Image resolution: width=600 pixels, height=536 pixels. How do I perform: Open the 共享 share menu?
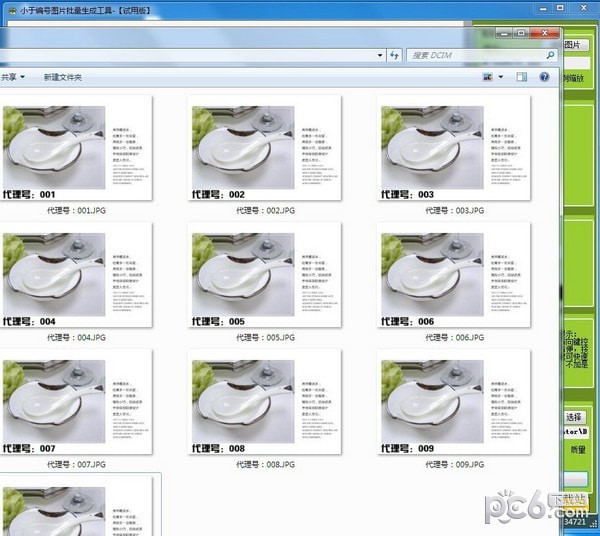[x=12, y=77]
